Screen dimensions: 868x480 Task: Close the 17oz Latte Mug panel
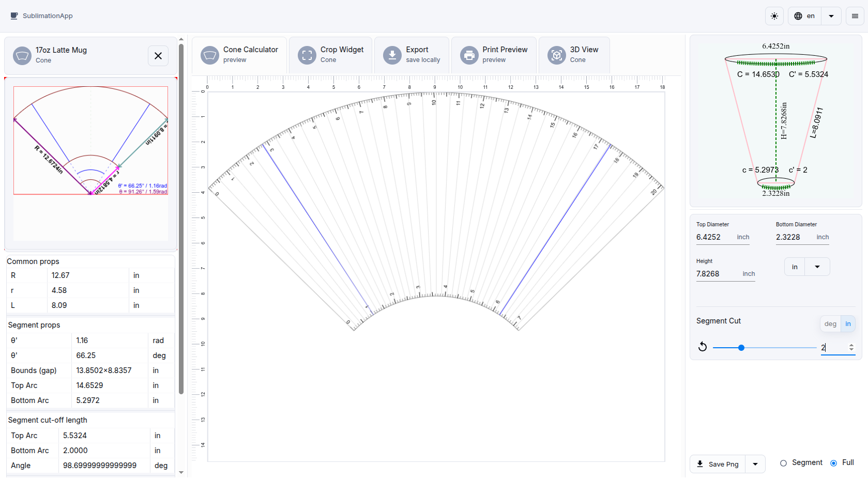click(x=158, y=56)
